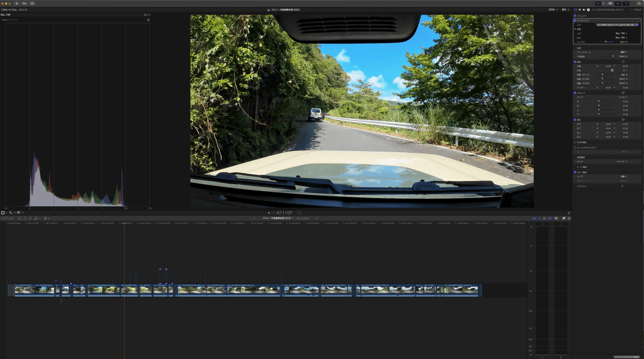Image resolution: width=644 pixels, height=359 pixels.
Task: Open the 100% viewer zoom dropdown
Action: 552,9
